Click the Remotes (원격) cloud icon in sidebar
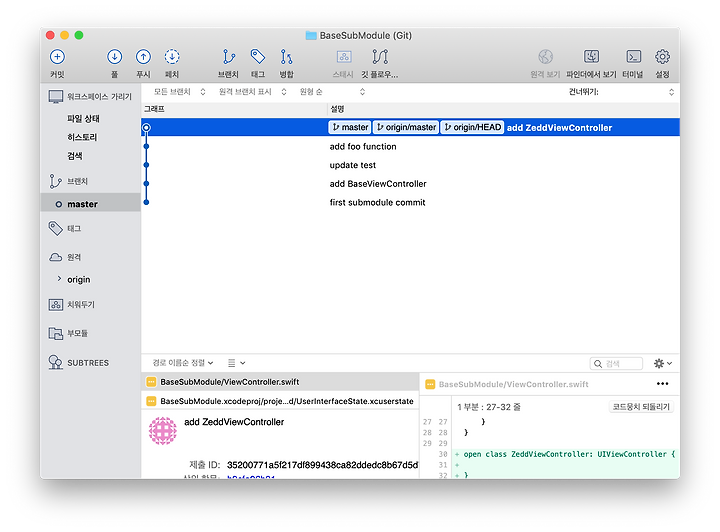720x532 pixels. [x=56, y=257]
